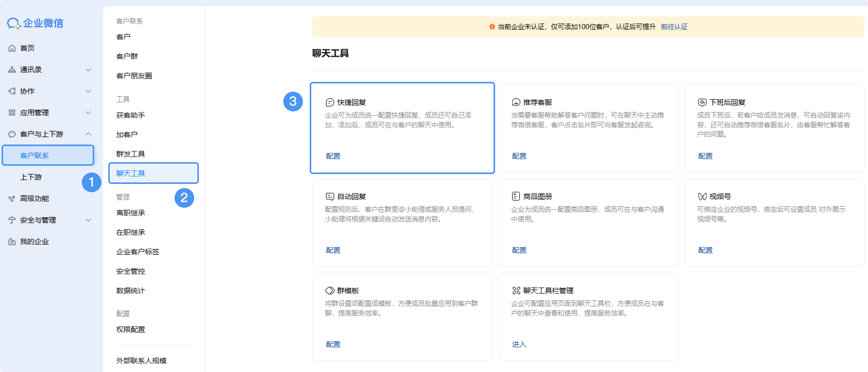The height and width of the screenshot is (372, 868).
Task: Click the 下班后回复 card icon
Action: pyautogui.click(x=702, y=102)
